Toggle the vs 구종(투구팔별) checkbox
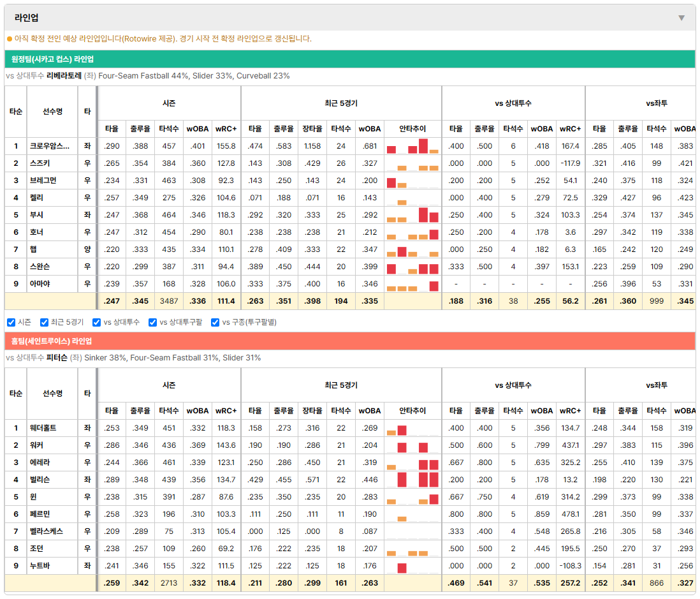Screen dimensions: 700x599 point(215,323)
